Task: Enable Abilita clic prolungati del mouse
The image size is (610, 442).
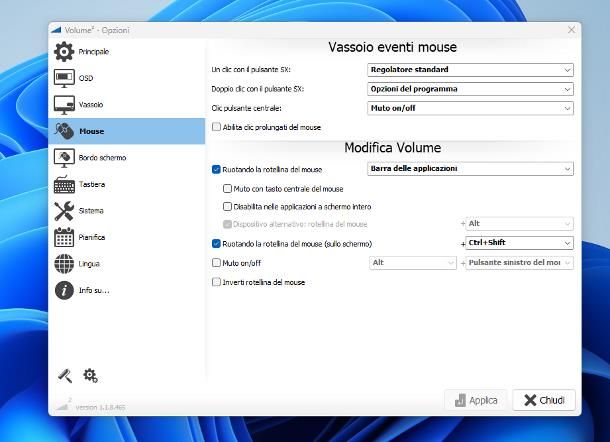Action: [x=216, y=127]
